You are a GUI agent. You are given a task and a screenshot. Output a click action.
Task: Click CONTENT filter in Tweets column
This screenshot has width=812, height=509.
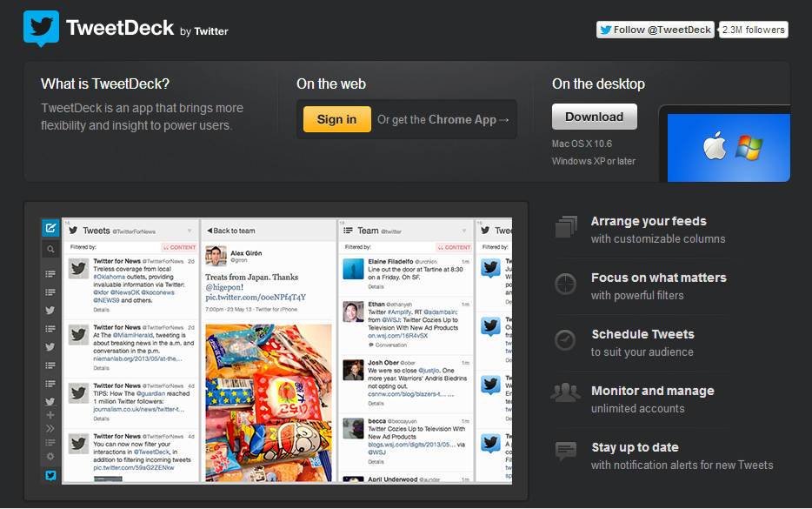coord(179,247)
